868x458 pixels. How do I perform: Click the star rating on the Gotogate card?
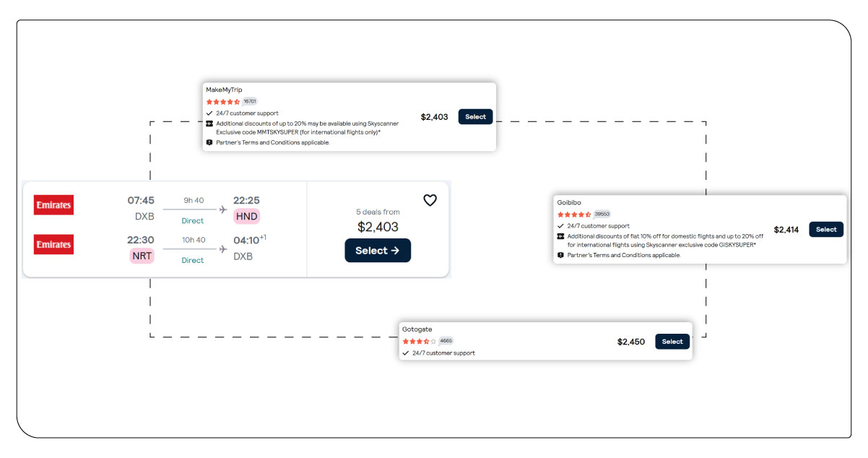(419, 340)
